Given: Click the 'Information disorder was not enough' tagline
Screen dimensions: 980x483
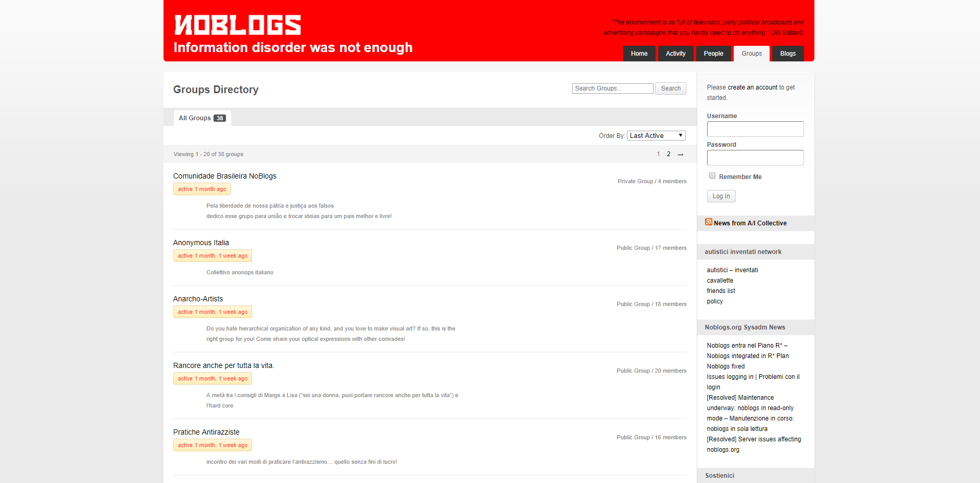Looking at the screenshot, I should (x=293, y=47).
